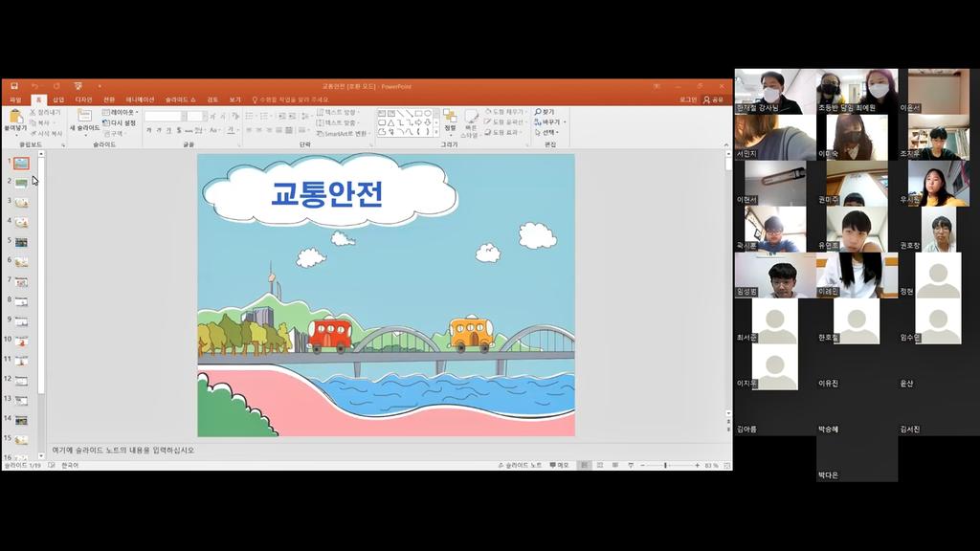Open 선택 (Select) dropdown in 편집 group
Image resolution: width=980 pixels, height=551 pixels.
546,132
